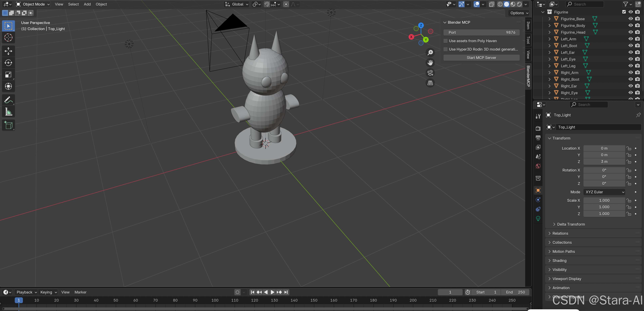Select the Annotate tool
Viewport: 644px width, 311px height.
[x=8, y=100]
